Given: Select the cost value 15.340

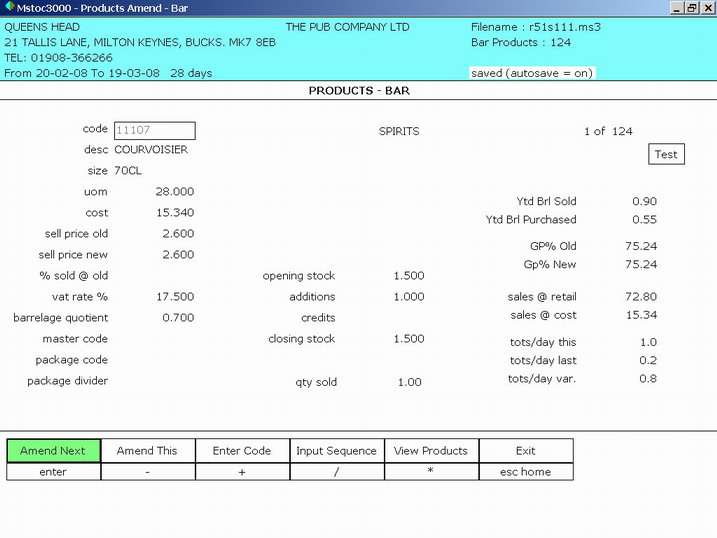Looking at the screenshot, I should pos(175,213).
